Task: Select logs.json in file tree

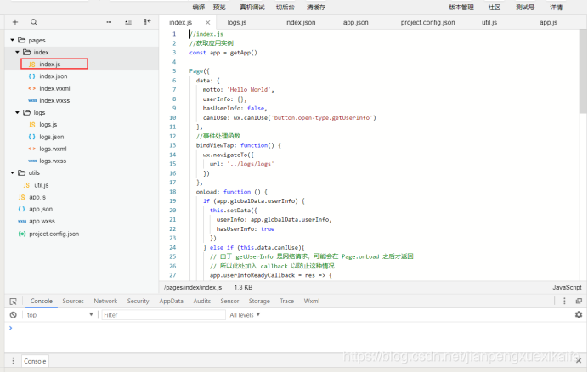Action: click(52, 137)
